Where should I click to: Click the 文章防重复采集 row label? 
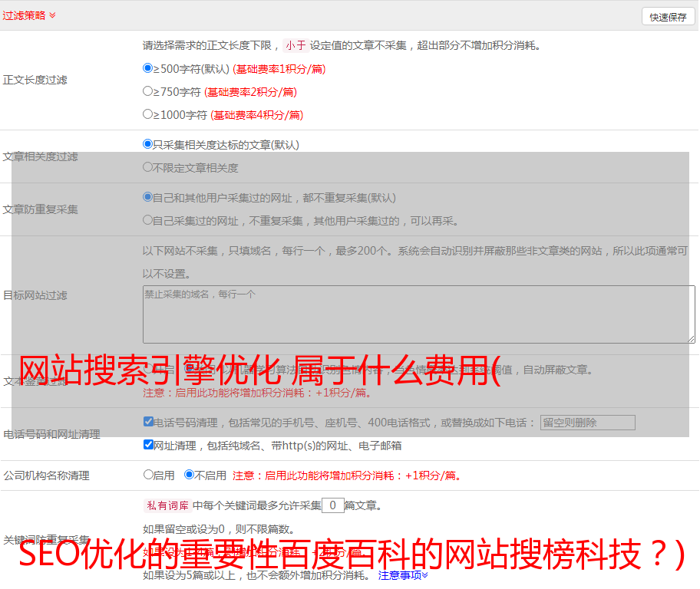click(x=40, y=209)
